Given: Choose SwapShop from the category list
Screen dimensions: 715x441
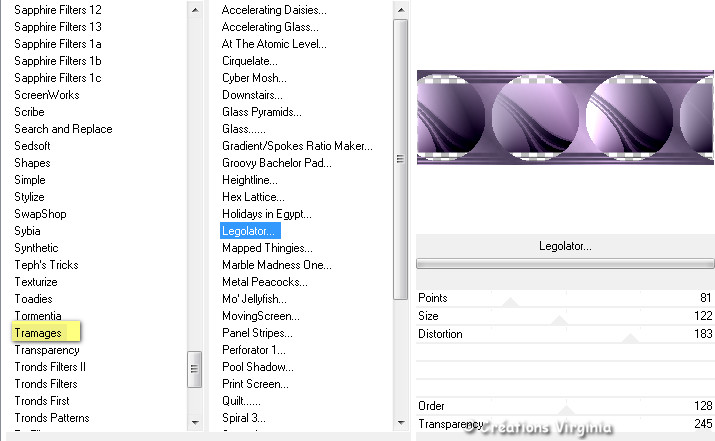Looking at the screenshot, I should [41, 214].
